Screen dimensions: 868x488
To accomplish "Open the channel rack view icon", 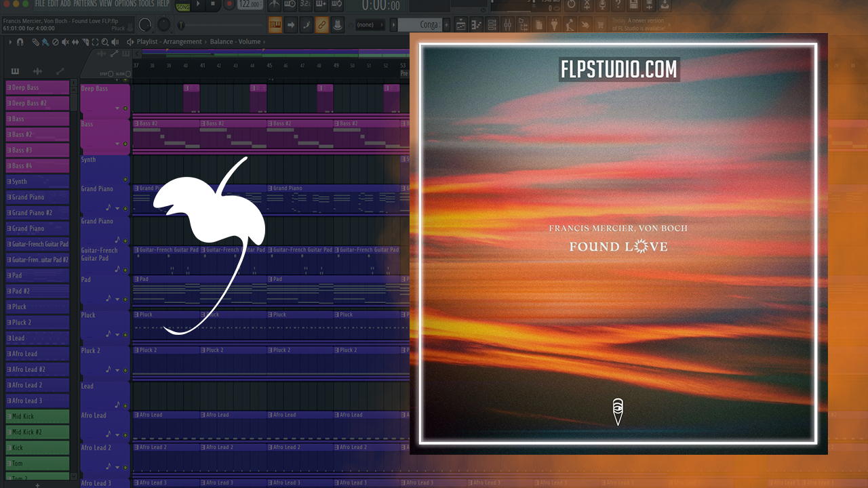I will pos(492,25).
